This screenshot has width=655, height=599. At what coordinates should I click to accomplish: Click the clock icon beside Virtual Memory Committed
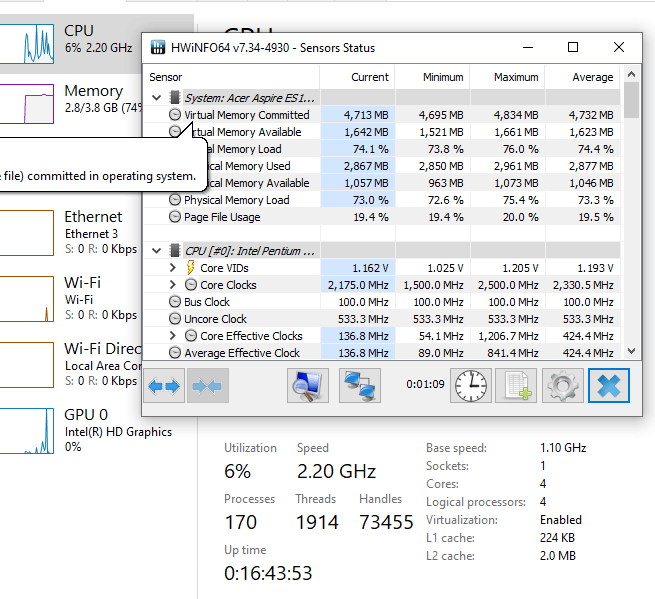pyautogui.click(x=175, y=114)
